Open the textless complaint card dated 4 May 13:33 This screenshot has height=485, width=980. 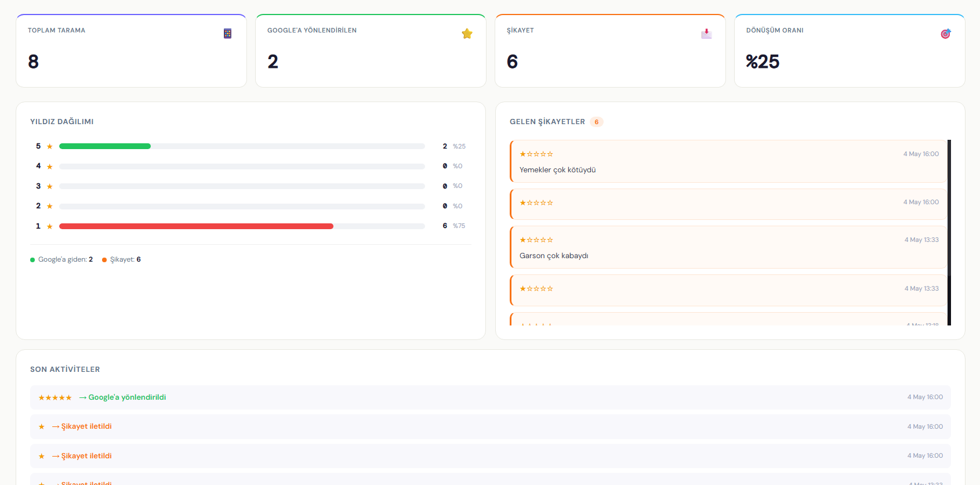729,290
